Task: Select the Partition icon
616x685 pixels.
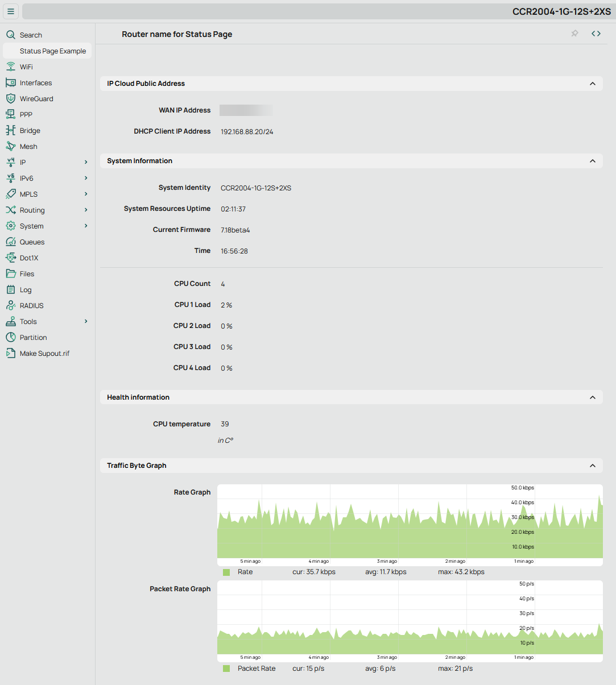Action: pos(10,338)
